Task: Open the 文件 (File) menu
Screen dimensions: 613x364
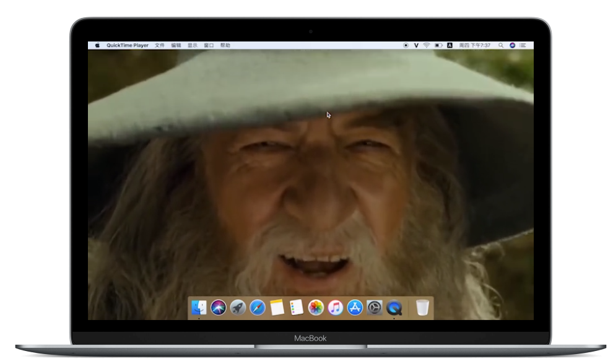Action: (x=160, y=45)
